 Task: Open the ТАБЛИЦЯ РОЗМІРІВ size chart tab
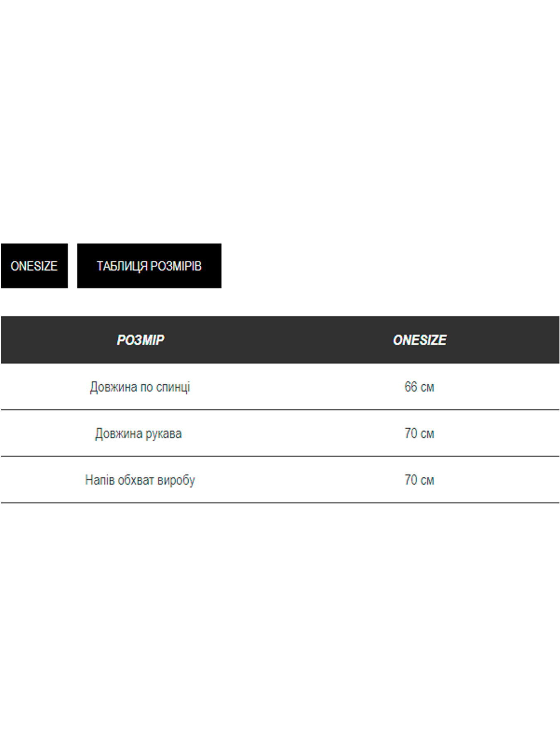pos(149,266)
